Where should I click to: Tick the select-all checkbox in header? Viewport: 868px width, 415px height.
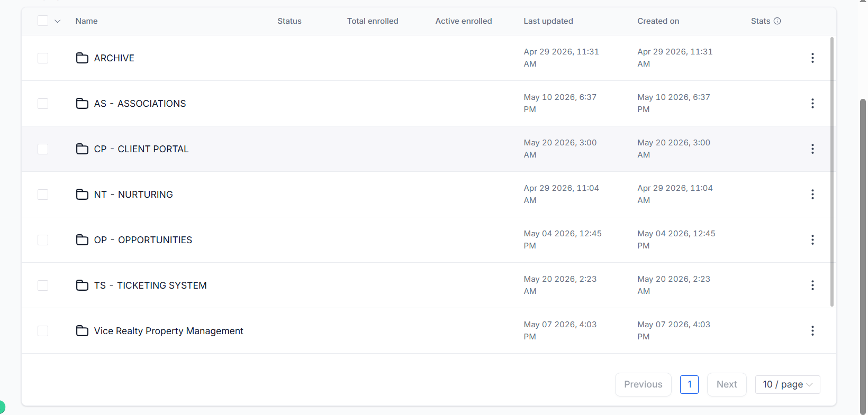click(x=43, y=21)
